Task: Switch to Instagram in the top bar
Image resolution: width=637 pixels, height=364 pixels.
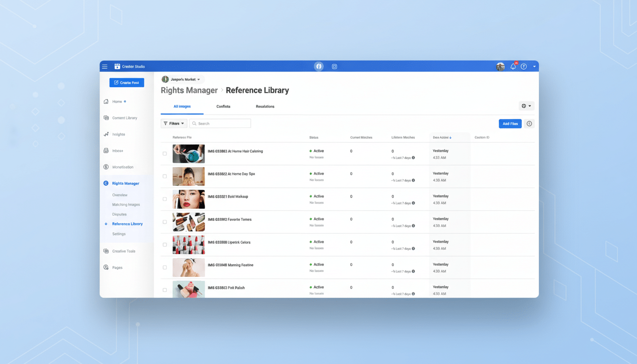Action: tap(334, 66)
